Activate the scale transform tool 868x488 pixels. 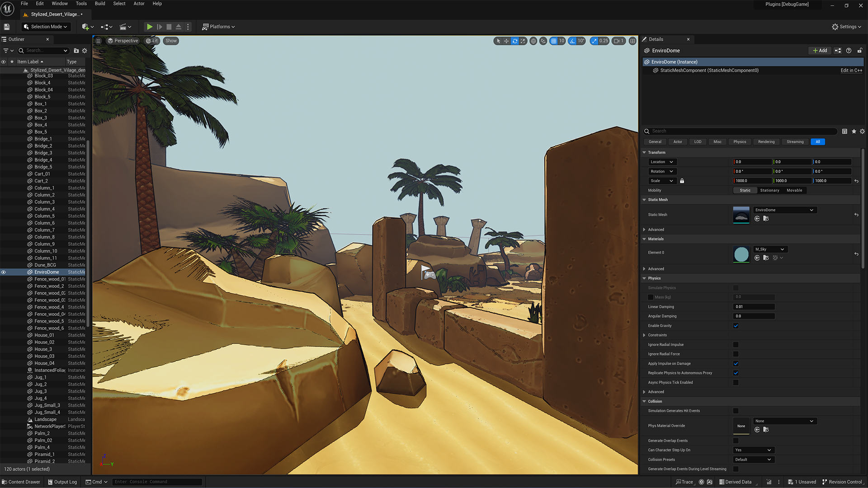pyautogui.click(x=523, y=41)
